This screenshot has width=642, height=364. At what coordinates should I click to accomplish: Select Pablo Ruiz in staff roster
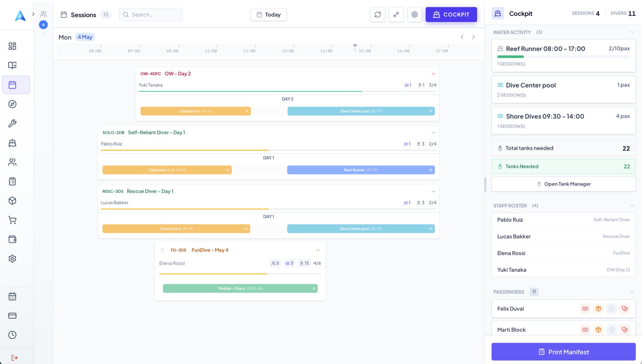click(x=563, y=220)
